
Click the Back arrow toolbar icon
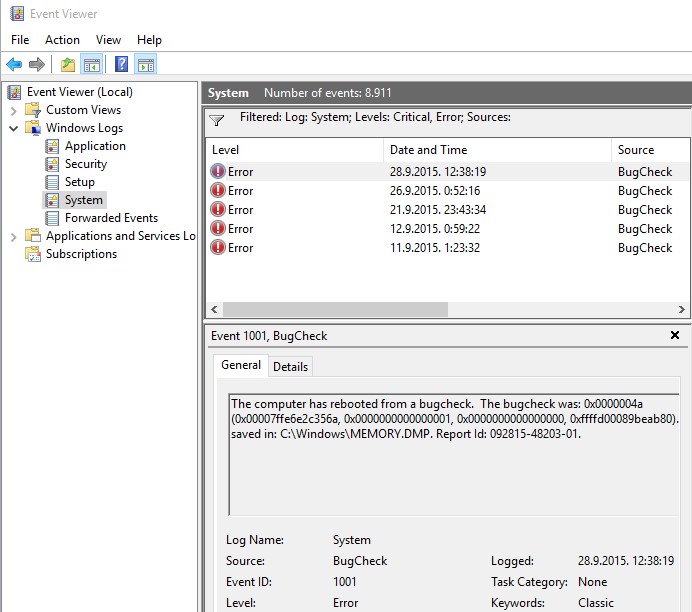[x=14, y=65]
